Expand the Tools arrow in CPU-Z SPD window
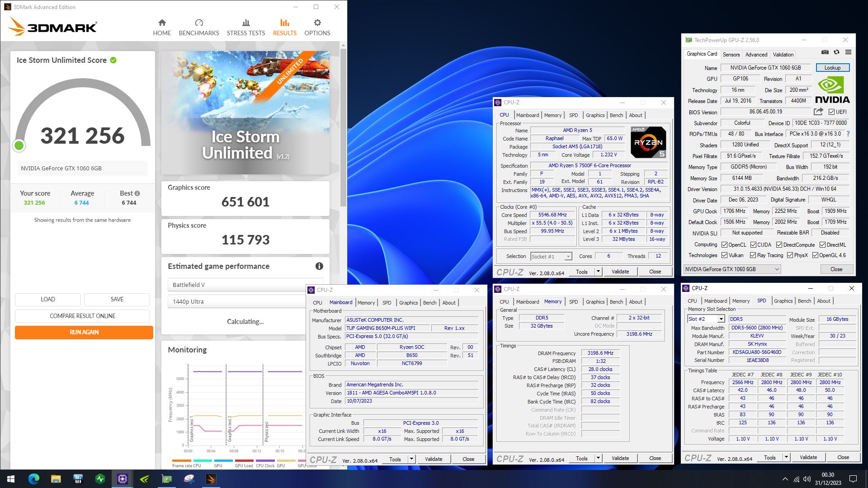The image size is (868, 488). pyautogui.click(x=786, y=457)
